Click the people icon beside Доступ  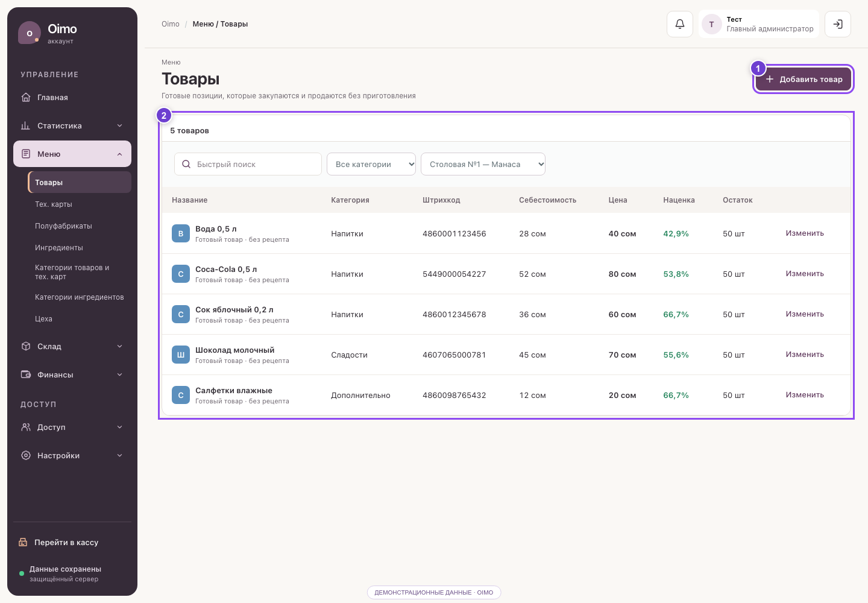[x=26, y=427]
